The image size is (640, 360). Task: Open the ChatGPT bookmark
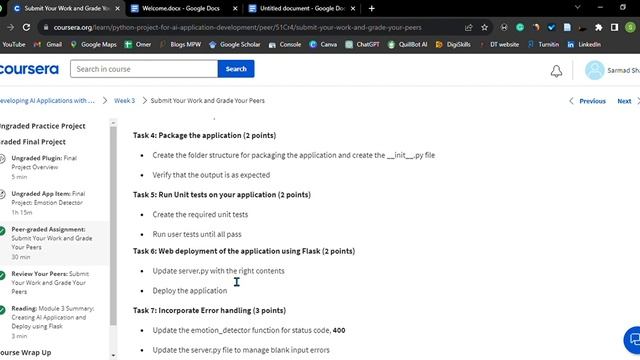362,44
